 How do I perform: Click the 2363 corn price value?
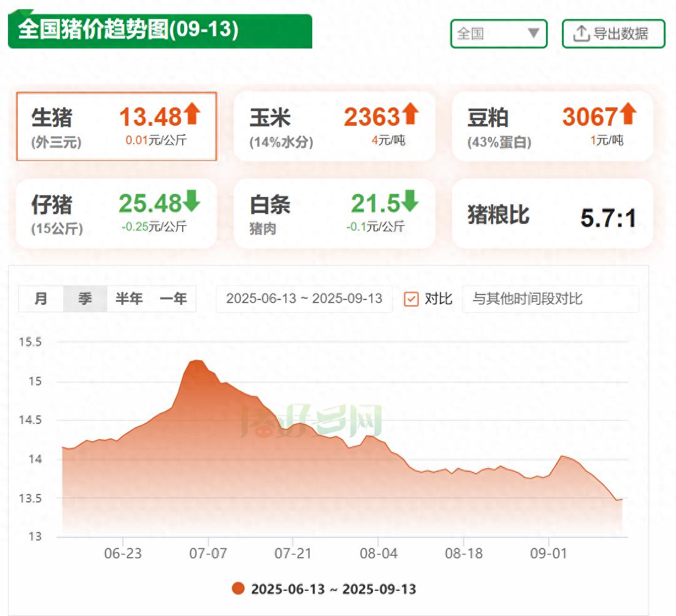(x=372, y=117)
